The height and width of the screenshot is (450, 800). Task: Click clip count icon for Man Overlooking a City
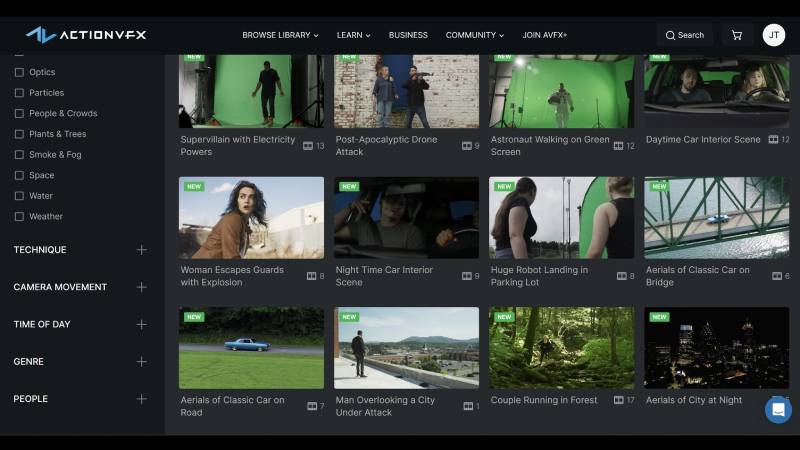468,406
